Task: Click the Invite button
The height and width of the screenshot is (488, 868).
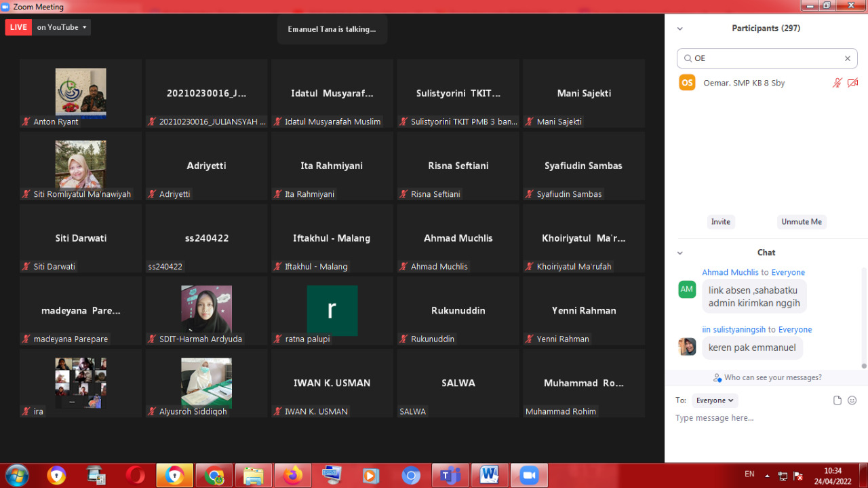Action: (x=721, y=222)
